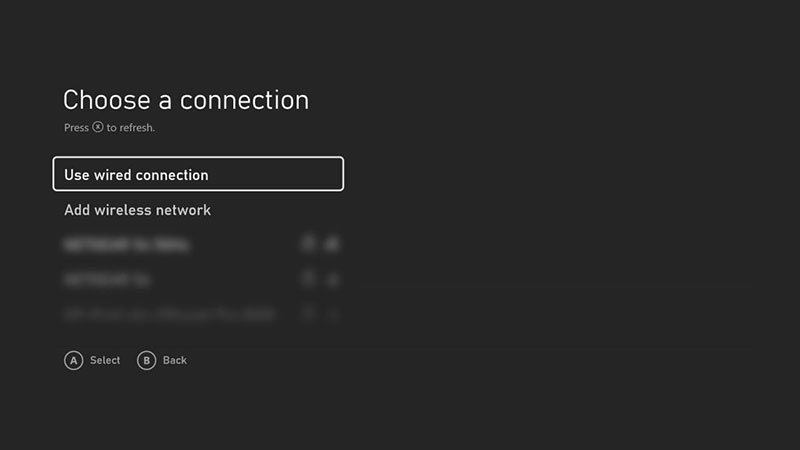Viewport: 800px width, 450px height.
Task: Click lock icon of first blurred network
Action: [310, 243]
